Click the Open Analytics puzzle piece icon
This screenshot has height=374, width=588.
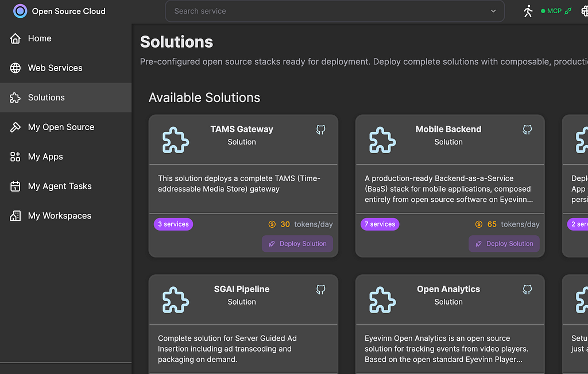coord(382,300)
